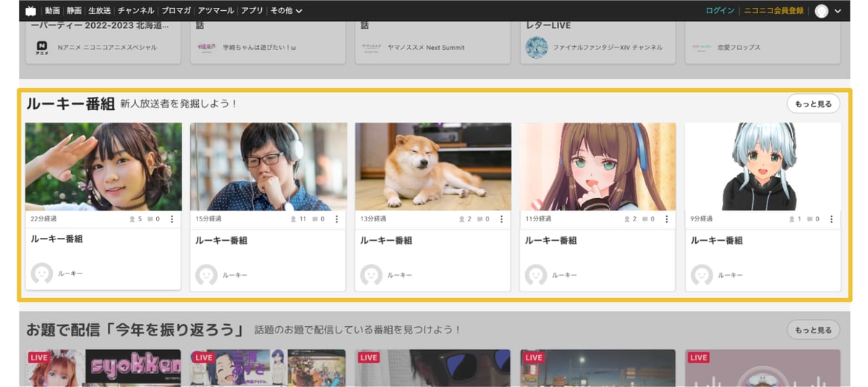The height and width of the screenshot is (387, 868).
Task: Open the three-dot menu on the shiba dog card
Action: [501, 219]
